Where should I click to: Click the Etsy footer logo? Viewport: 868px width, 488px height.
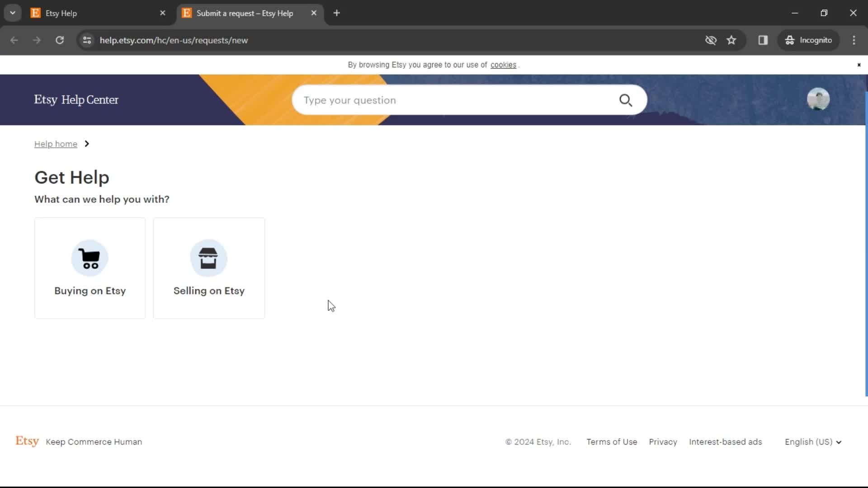tap(27, 441)
